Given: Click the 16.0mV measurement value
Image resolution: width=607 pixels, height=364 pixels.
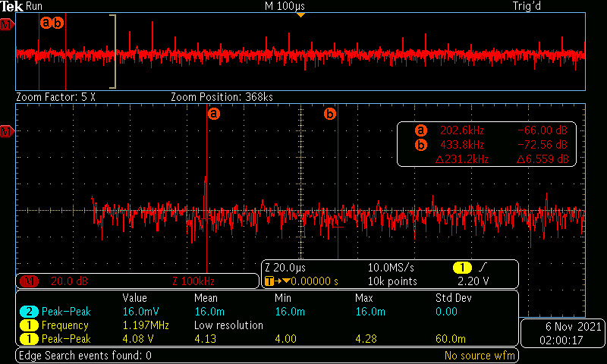Looking at the screenshot, I should pos(140,312).
